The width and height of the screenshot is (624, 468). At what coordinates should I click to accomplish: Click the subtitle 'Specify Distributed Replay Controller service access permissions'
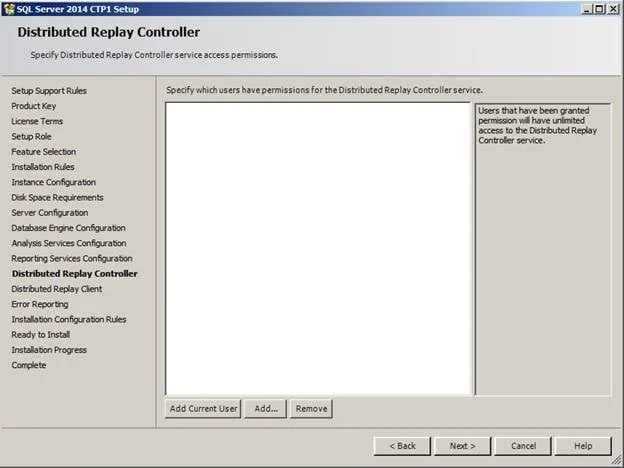coord(154,55)
